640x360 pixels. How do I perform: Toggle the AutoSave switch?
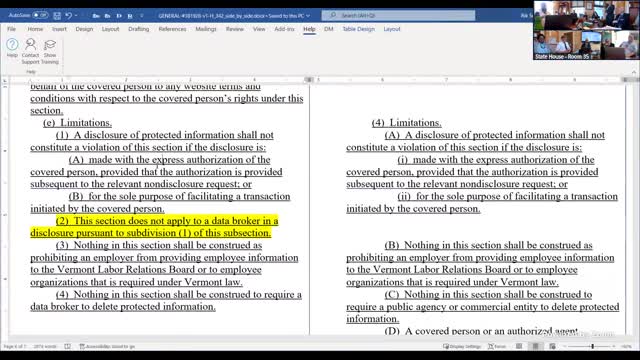pos(40,15)
